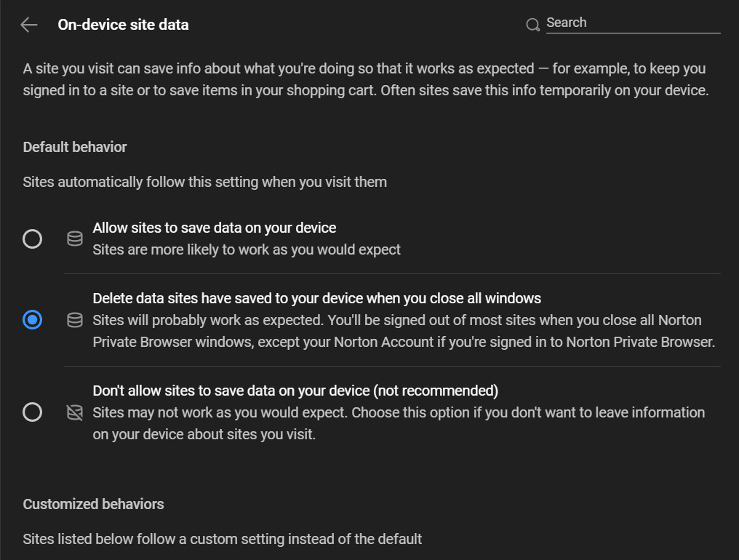Click the 'Don't allow sites to save data' label
Screen dimensions: 739x560
pos(295,391)
